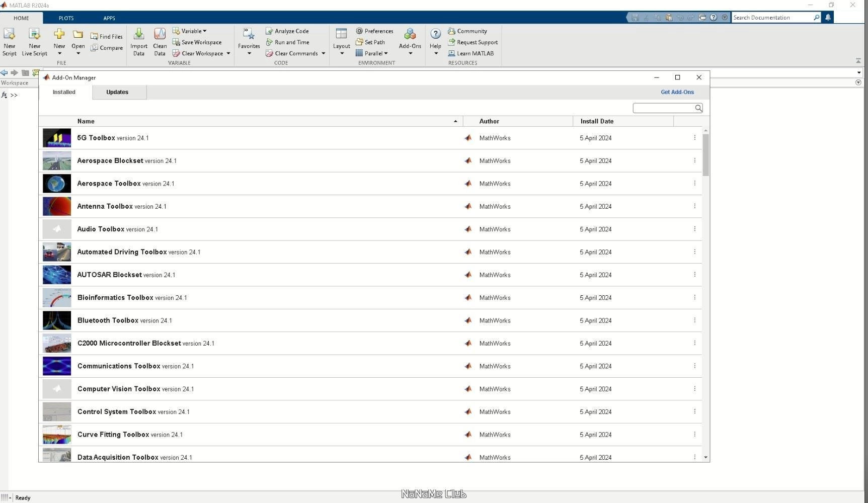
Task: Click the Add-On Manager search magnifier icon
Action: tap(698, 108)
